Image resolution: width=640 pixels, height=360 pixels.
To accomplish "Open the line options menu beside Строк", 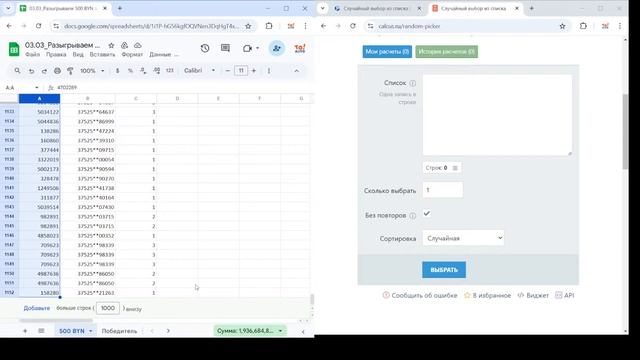I will pyautogui.click(x=455, y=168).
